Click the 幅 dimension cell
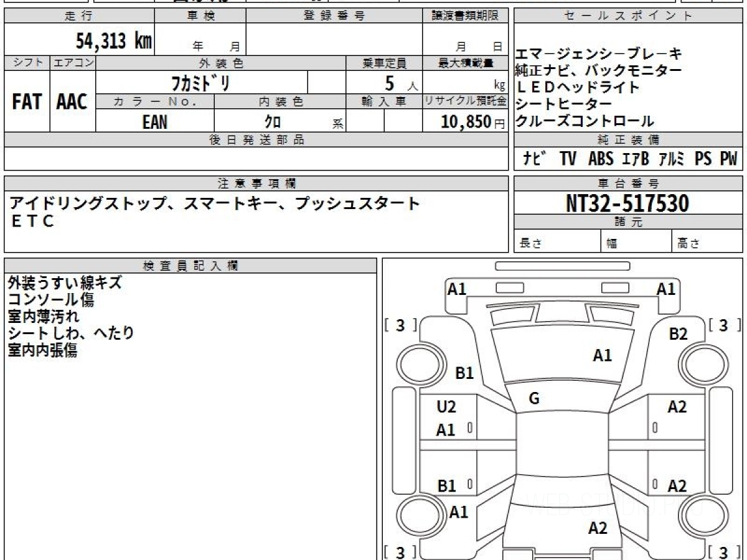 click(x=636, y=241)
